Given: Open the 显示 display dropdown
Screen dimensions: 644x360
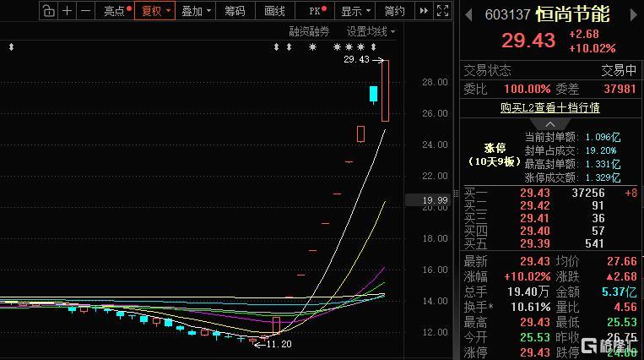Looking at the screenshot, I should pos(355,11).
